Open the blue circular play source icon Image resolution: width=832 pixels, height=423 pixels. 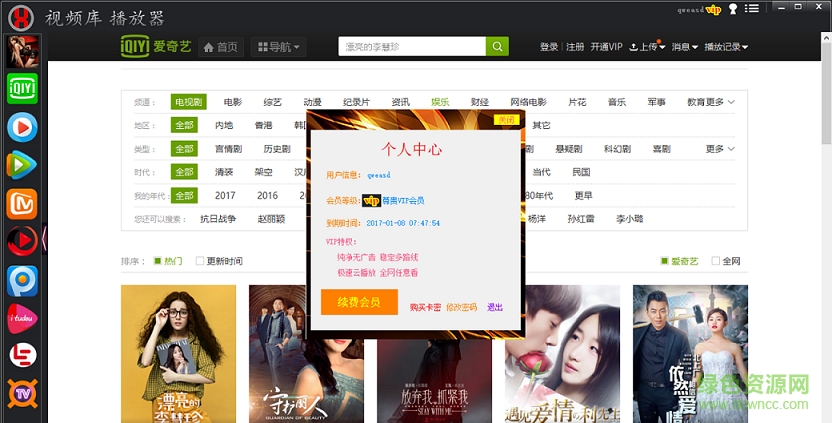(x=22, y=127)
